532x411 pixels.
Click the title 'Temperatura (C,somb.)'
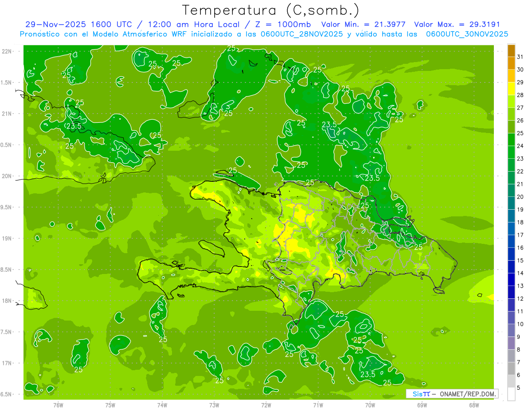click(271, 10)
